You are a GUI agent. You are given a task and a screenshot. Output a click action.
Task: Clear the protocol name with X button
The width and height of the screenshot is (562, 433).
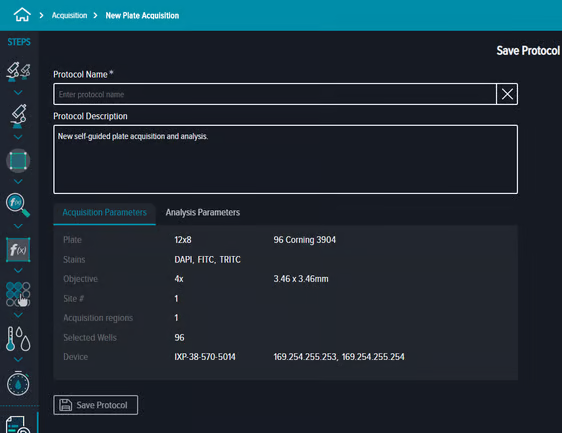click(507, 94)
